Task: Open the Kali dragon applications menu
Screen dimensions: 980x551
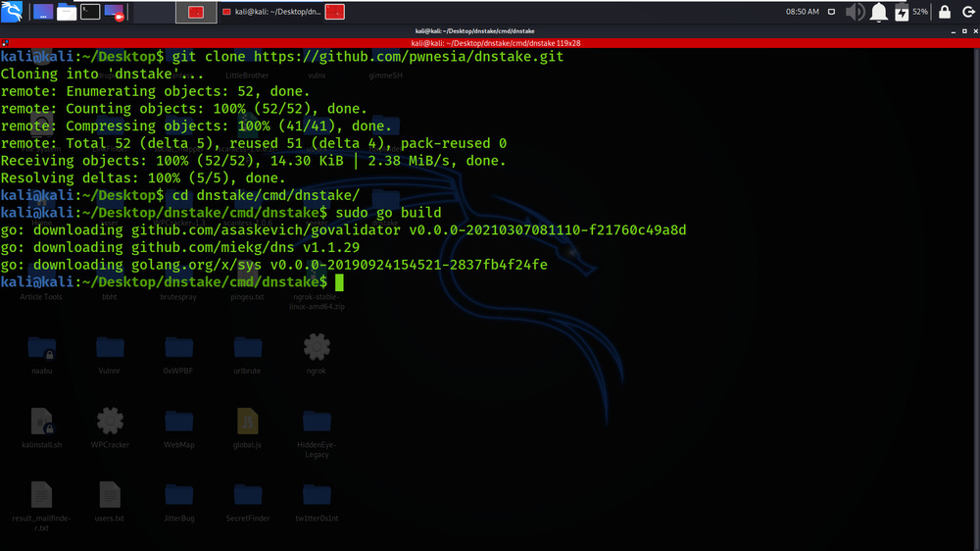Action: point(12,11)
